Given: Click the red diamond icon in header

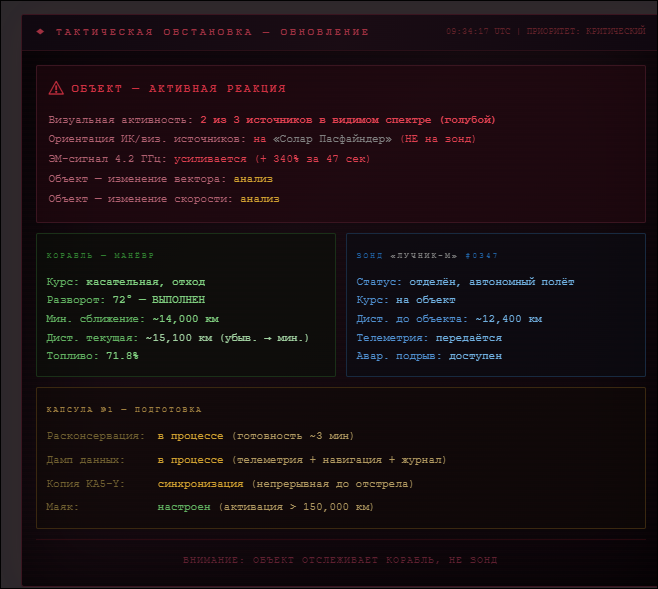Looking at the screenshot, I should [40, 31].
